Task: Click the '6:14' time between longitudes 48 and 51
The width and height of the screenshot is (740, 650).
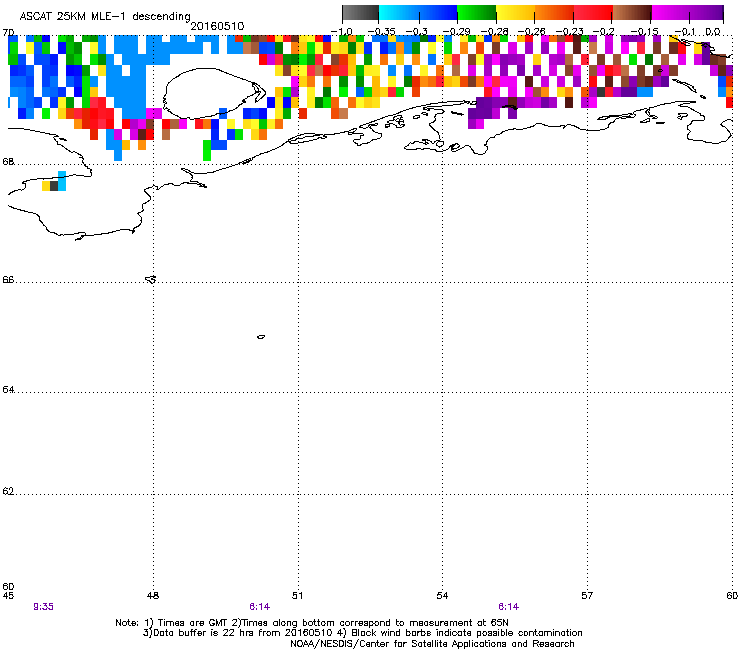Action: (260, 607)
